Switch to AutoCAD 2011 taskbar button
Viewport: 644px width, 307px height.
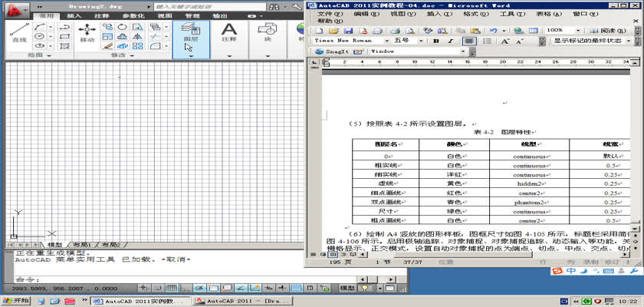click(x=243, y=302)
